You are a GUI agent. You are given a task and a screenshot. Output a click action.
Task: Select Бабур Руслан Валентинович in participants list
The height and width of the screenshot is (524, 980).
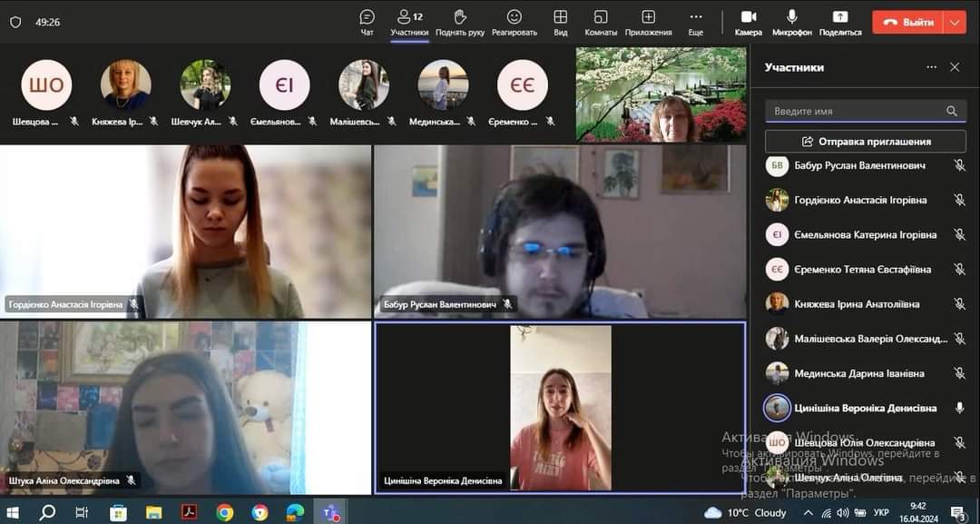[x=866, y=165]
